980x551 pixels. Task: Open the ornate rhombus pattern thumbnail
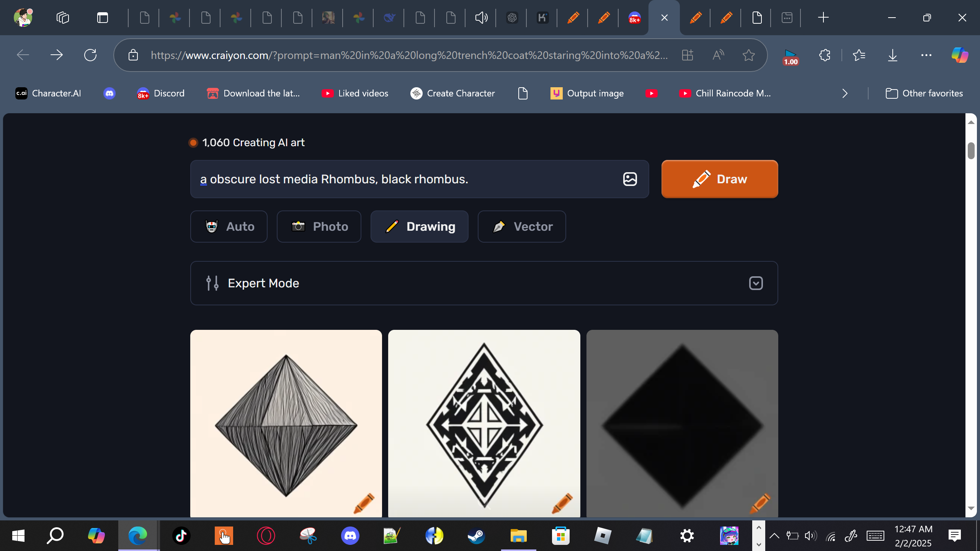[484, 423]
